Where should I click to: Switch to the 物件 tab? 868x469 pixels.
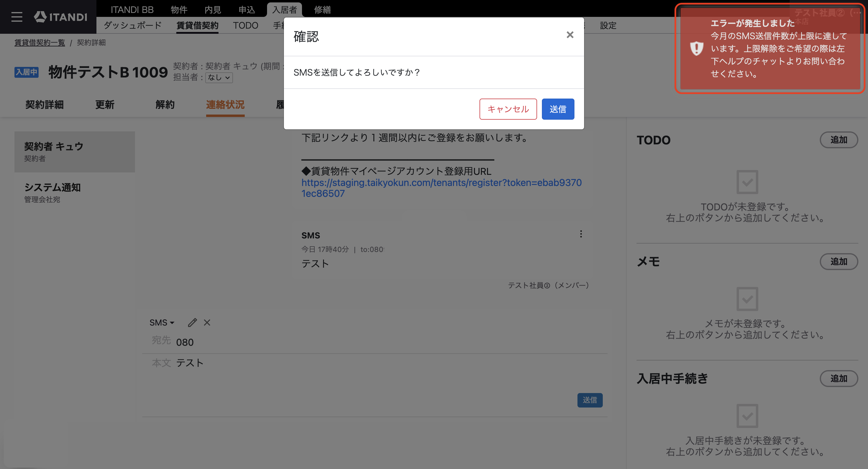[x=179, y=10]
